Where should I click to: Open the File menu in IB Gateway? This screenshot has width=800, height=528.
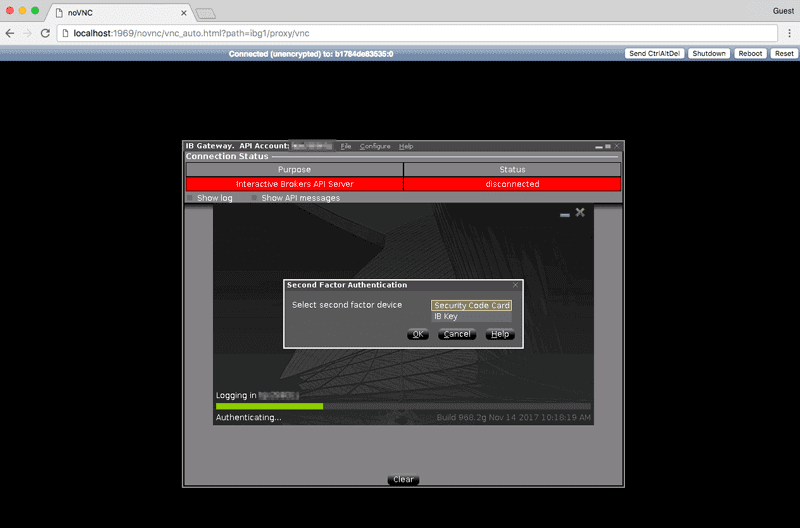point(345,146)
